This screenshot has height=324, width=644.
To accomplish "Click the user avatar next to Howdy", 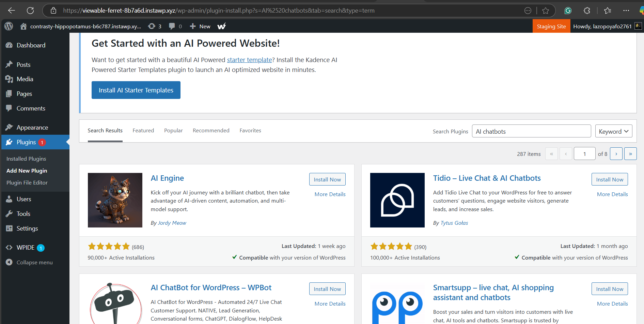I will [x=638, y=26].
